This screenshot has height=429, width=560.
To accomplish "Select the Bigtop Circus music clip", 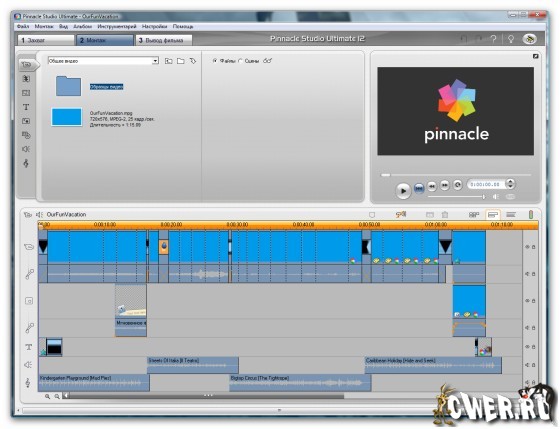I will [300, 383].
